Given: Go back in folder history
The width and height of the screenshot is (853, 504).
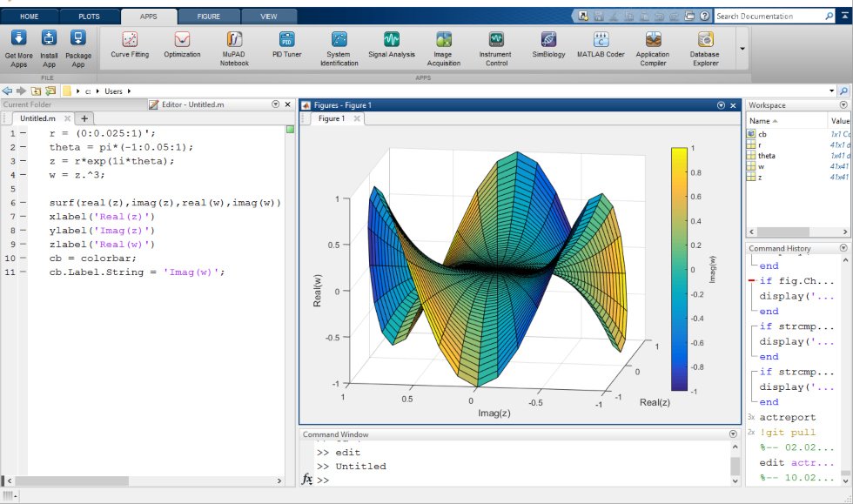Looking at the screenshot, I should 7,91.
